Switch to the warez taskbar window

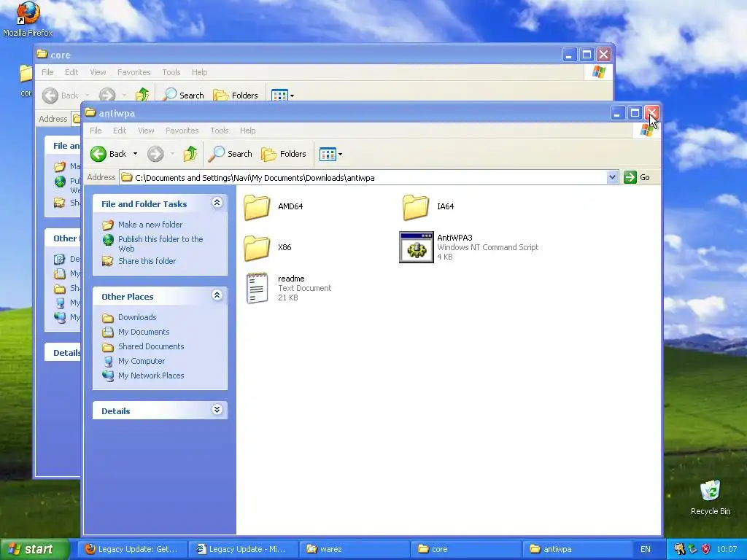pos(354,549)
